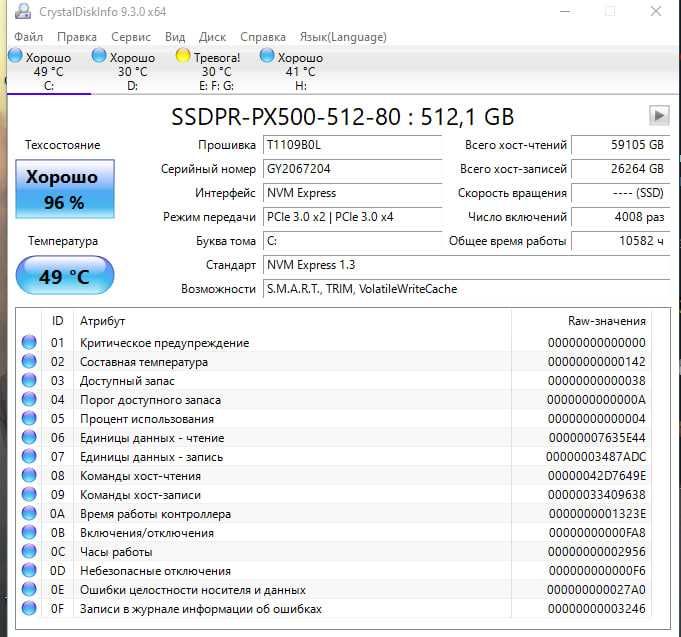This screenshot has width=681, height=637.
Task: Click status orb for attribute 03 Доступный запас
Action: (x=29, y=380)
